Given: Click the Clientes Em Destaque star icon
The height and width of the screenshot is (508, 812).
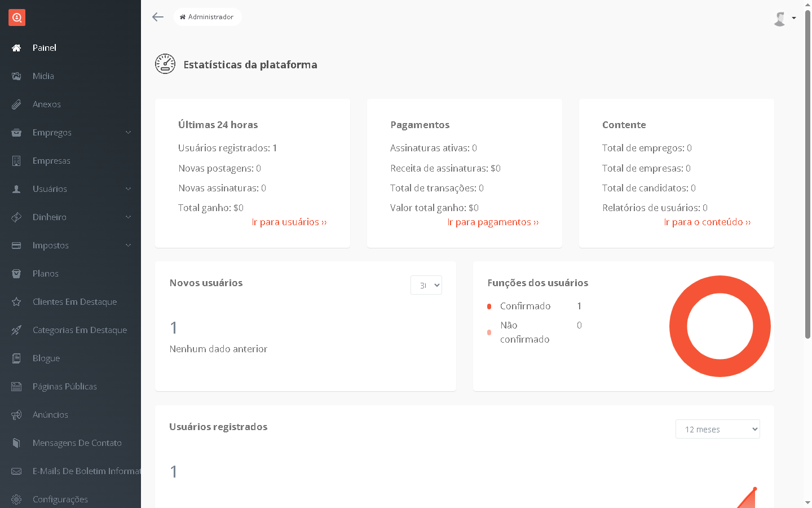Looking at the screenshot, I should click(16, 302).
